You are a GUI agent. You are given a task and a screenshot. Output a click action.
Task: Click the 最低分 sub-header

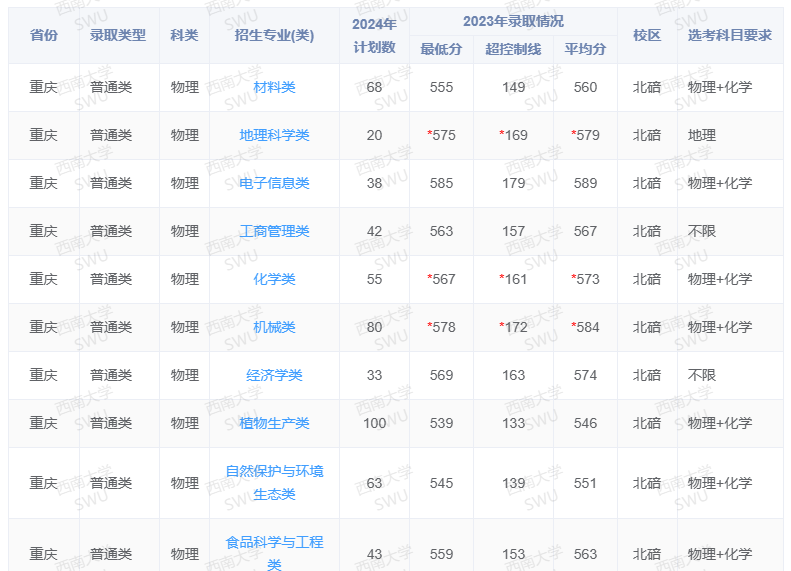[x=441, y=49]
